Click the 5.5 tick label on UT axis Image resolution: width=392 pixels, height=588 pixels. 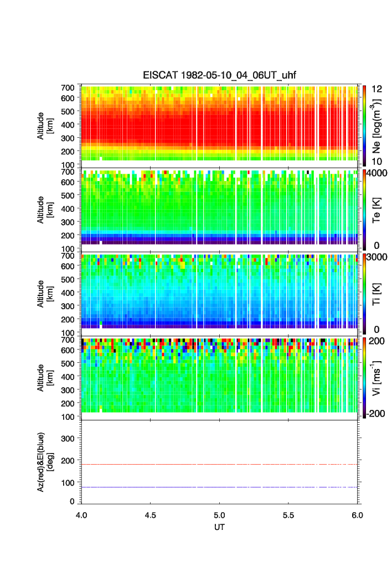click(288, 515)
